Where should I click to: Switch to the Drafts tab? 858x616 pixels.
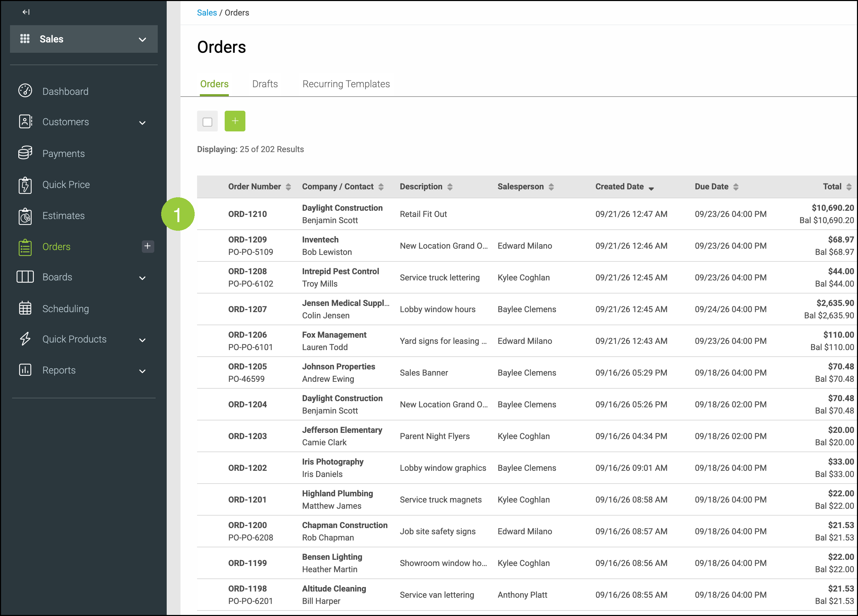click(x=265, y=84)
